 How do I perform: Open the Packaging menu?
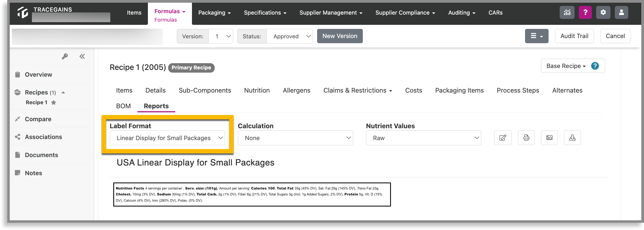[x=214, y=13]
